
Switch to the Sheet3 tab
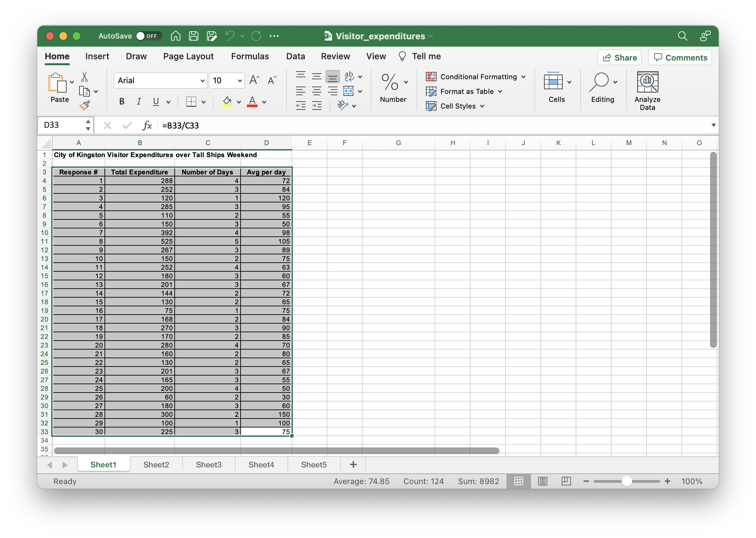tap(209, 464)
